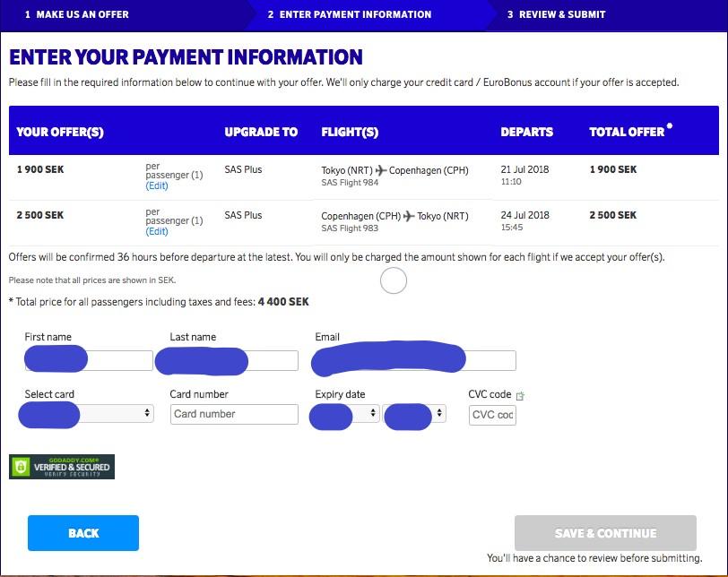
Task: Click the Email input field
Action: pos(414,360)
